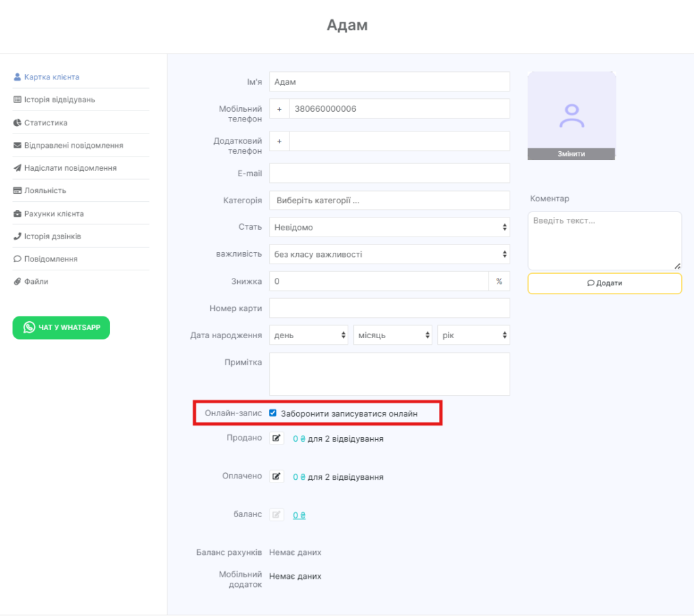Click the percent symbol beside Знижка field
This screenshot has height=616, width=694.
499,281
